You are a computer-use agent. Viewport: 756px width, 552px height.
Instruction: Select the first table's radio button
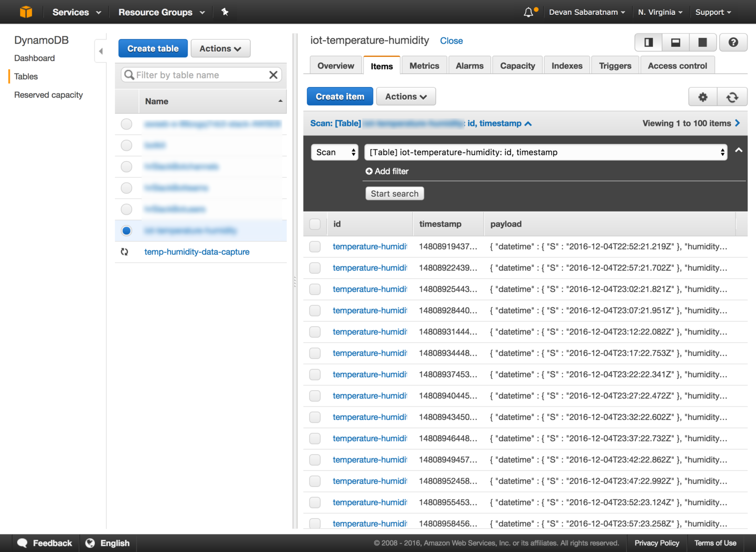[127, 124]
